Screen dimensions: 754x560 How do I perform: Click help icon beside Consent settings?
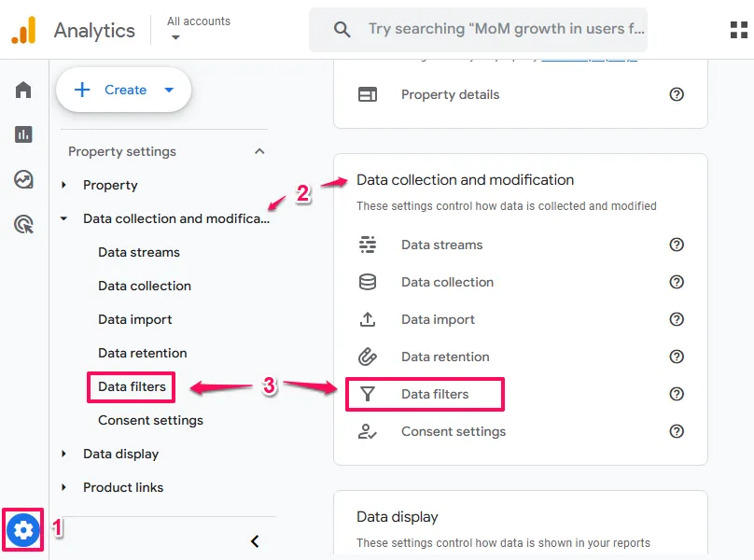(677, 431)
